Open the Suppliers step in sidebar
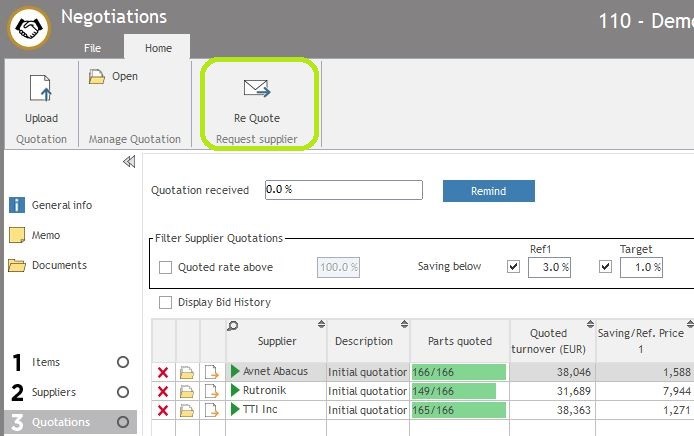Screen dimensions: 694x436 click(x=54, y=392)
